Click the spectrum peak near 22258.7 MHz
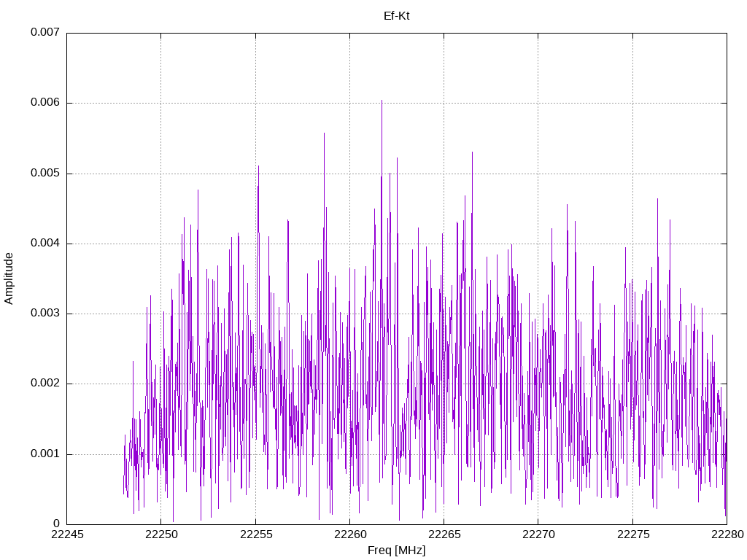This screenshot has height=560, width=747. click(x=325, y=134)
